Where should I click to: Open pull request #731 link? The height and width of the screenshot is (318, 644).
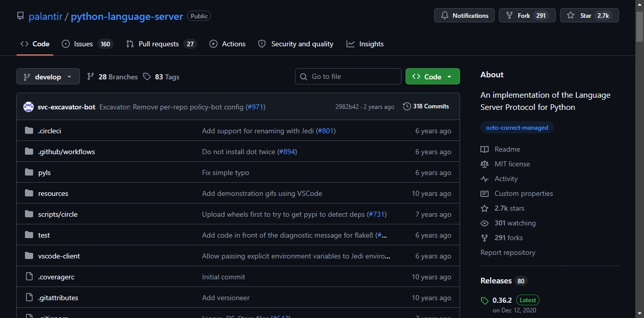point(377,214)
